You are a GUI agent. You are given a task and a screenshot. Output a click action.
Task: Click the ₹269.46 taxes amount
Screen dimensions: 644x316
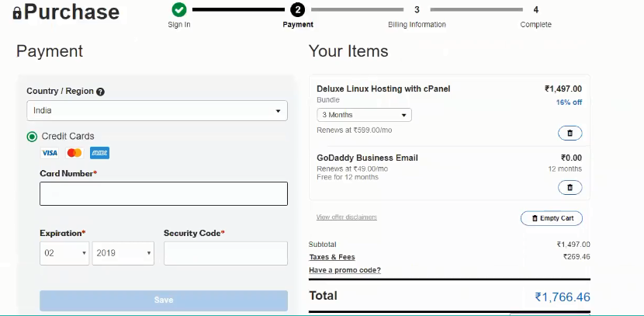coord(576,257)
